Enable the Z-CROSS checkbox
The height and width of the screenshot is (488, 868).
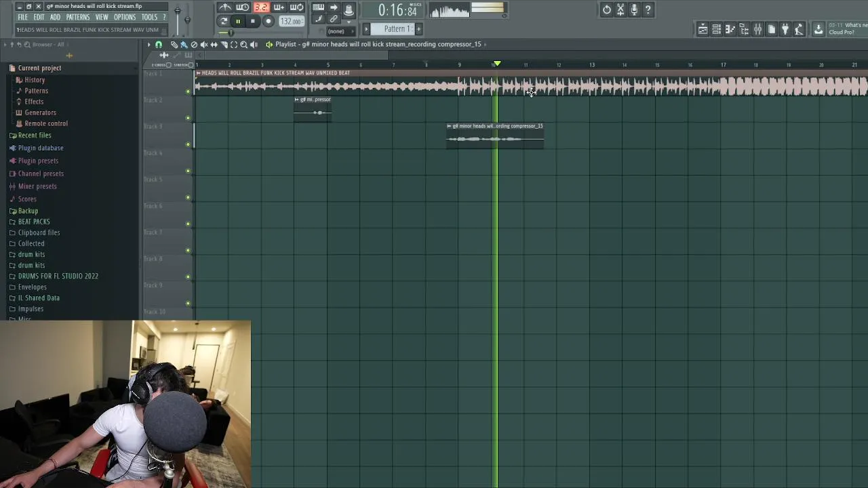tap(169, 65)
